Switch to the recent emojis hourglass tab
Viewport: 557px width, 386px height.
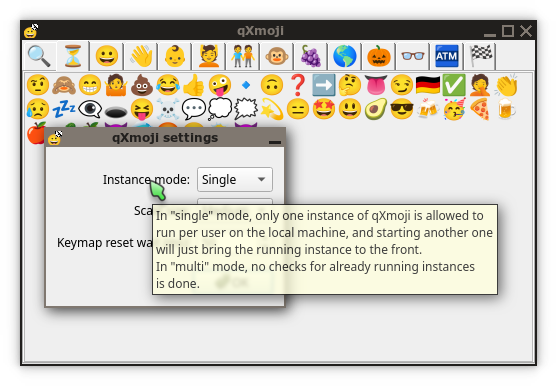coord(73,56)
